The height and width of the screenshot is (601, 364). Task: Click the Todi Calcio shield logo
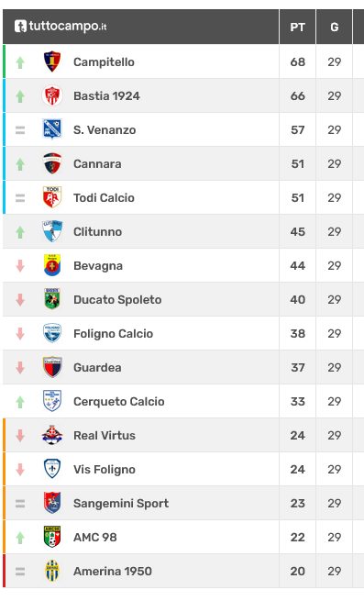click(x=52, y=197)
